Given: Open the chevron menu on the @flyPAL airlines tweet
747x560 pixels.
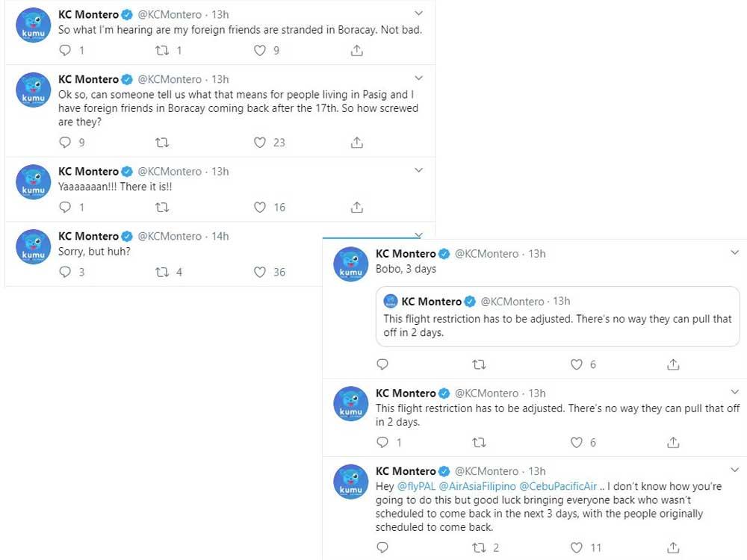Looking at the screenshot, I should (x=735, y=470).
